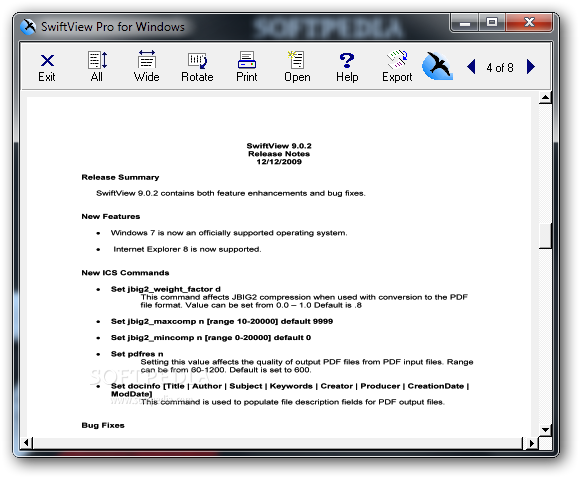The image size is (580, 478).
Task: Maximize the SwiftView Pro window
Action: point(492,23)
